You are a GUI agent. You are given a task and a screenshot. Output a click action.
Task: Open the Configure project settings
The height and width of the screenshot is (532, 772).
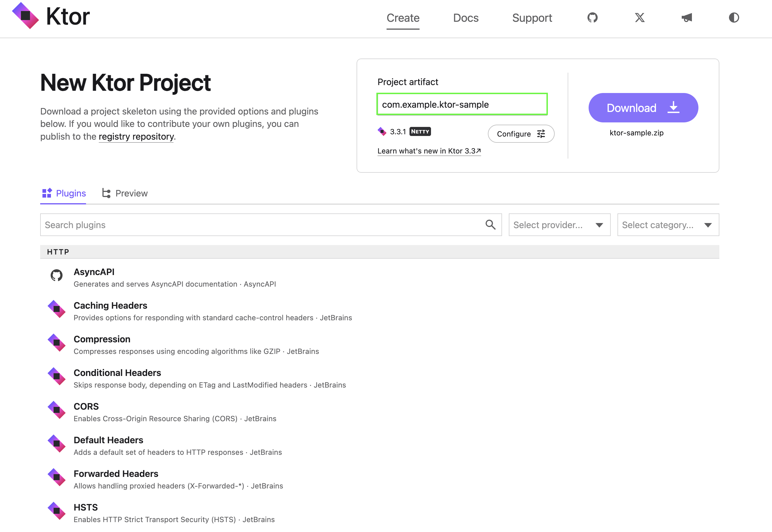(520, 134)
